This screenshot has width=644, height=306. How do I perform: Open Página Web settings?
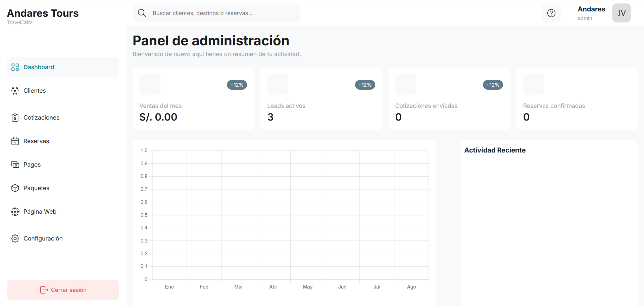coord(63,212)
